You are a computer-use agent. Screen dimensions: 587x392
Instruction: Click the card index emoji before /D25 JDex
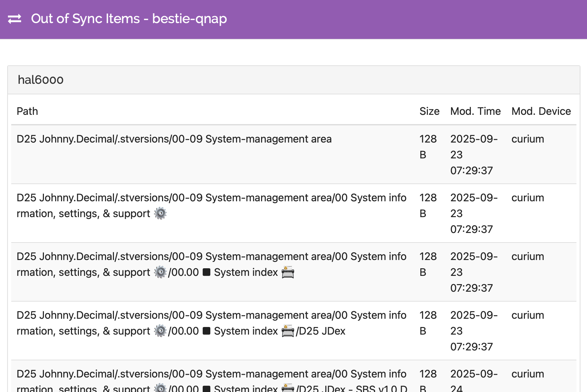(x=288, y=331)
